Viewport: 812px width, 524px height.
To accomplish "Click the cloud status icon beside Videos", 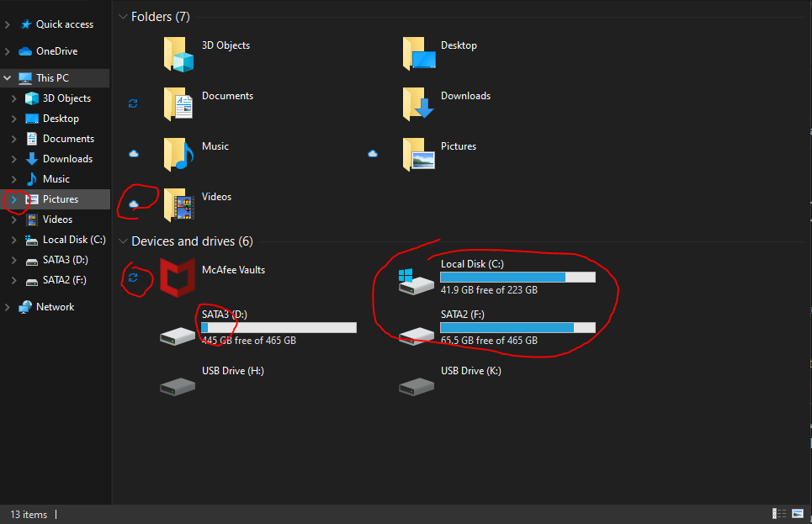I will coord(134,204).
